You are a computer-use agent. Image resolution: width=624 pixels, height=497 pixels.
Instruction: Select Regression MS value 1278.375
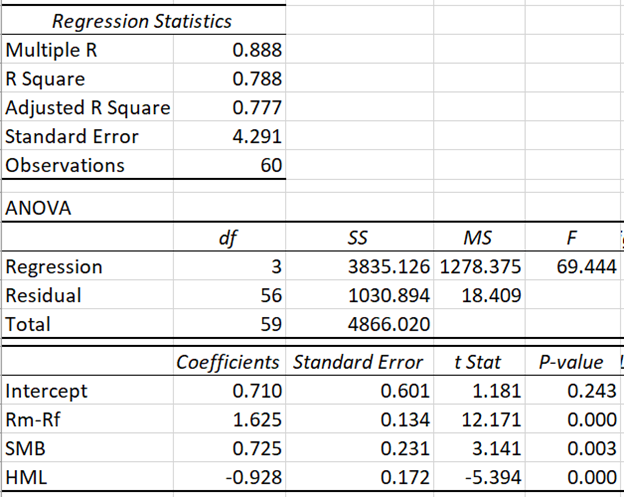480,267
